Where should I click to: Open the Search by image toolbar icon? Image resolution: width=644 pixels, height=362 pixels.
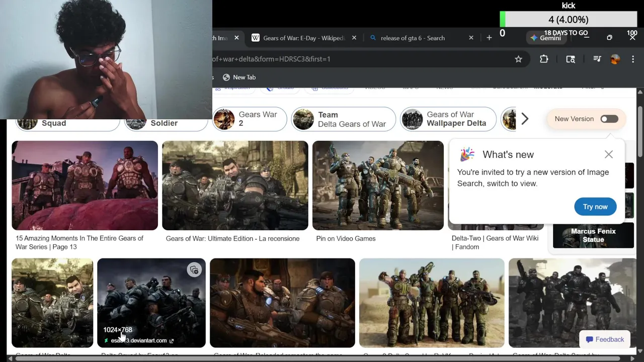[x=571, y=59]
